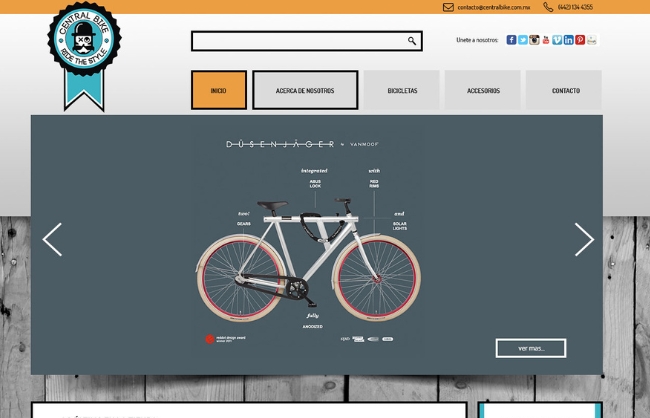This screenshot has width=650, height=418.
Task: Click the envelope email icon
Action: (448, 7)
